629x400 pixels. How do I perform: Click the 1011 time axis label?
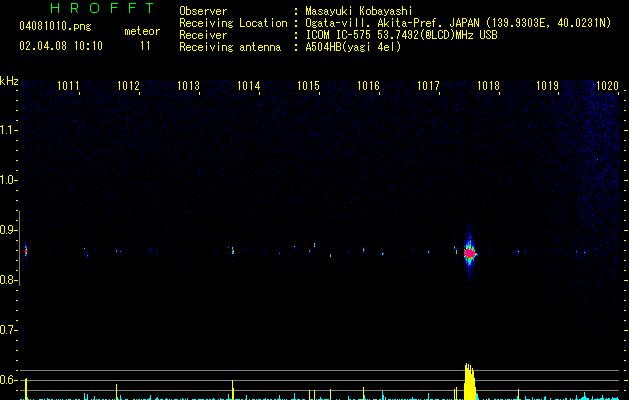(68, 85)
